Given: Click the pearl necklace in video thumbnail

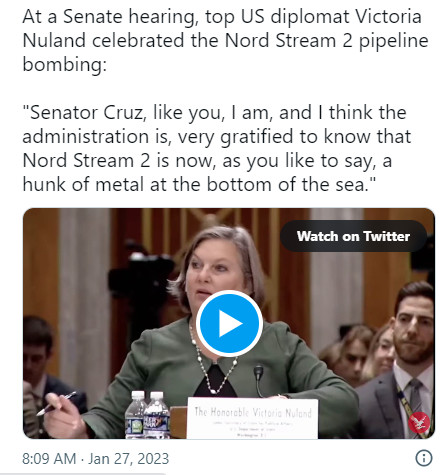Looking at the screenshot, I should [x=213, y=360].
